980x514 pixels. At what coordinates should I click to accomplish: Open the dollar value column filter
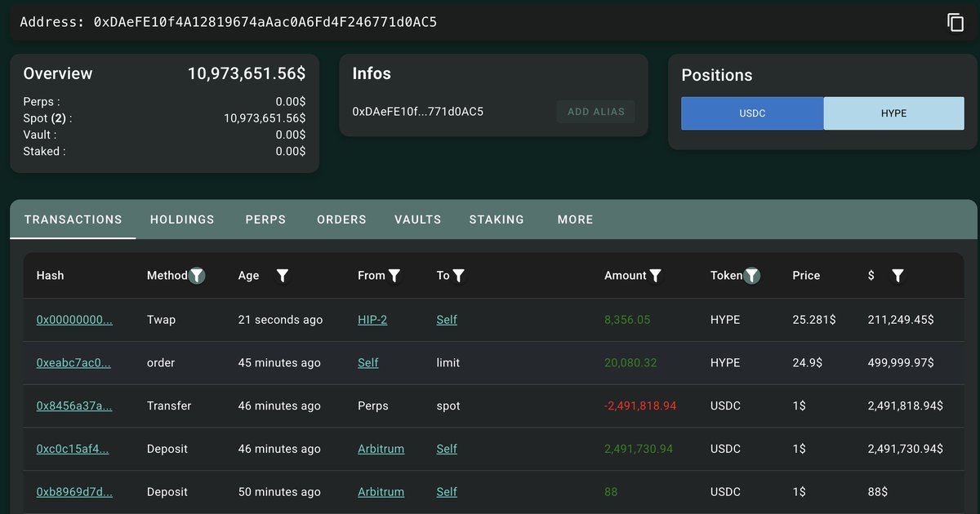tap(898, 276)
